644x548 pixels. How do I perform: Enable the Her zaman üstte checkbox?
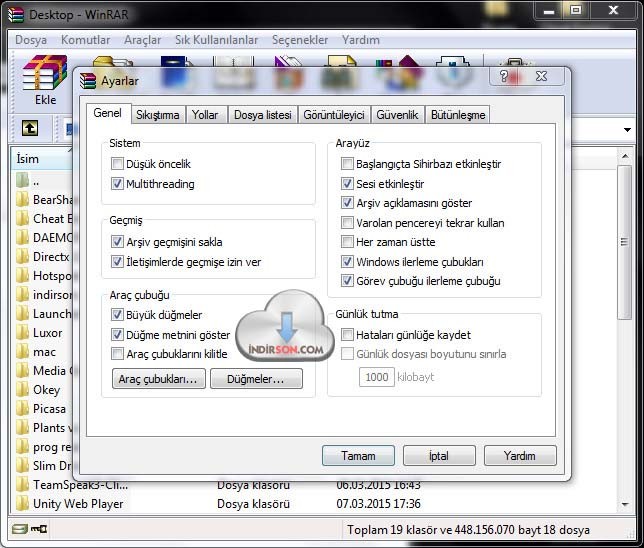click(x=347, y=242)
